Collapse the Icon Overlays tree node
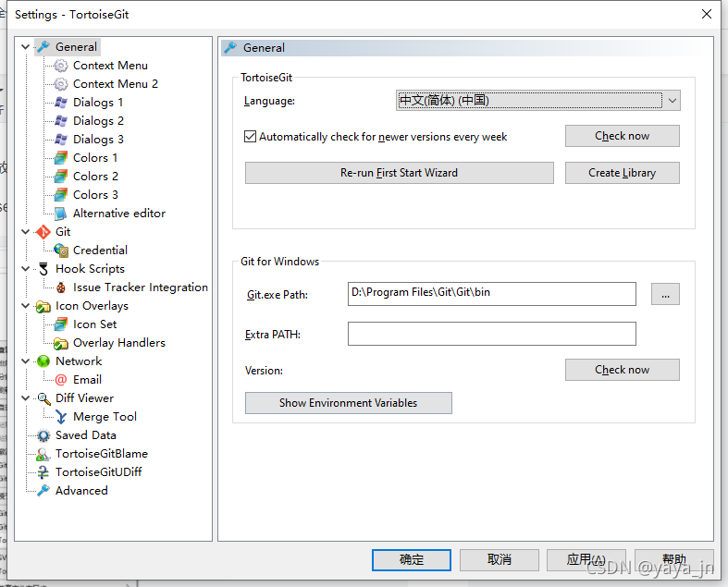 coord(26,306)
